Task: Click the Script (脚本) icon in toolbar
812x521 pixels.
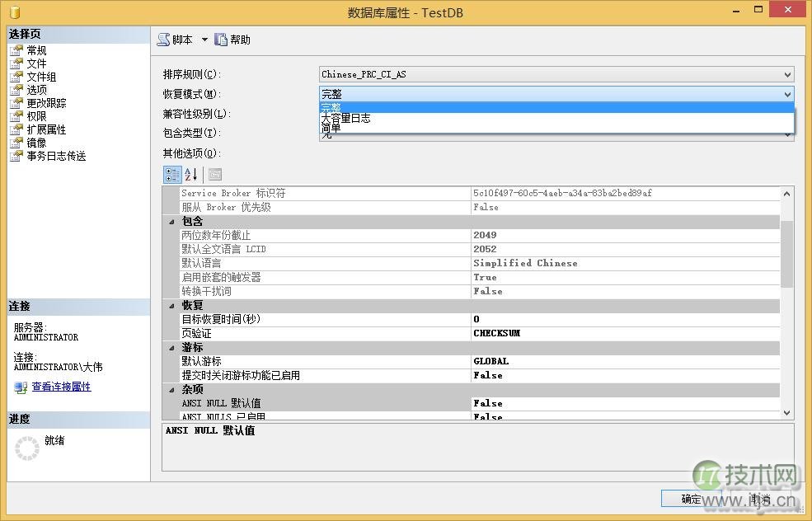Action: pos(164,40)
